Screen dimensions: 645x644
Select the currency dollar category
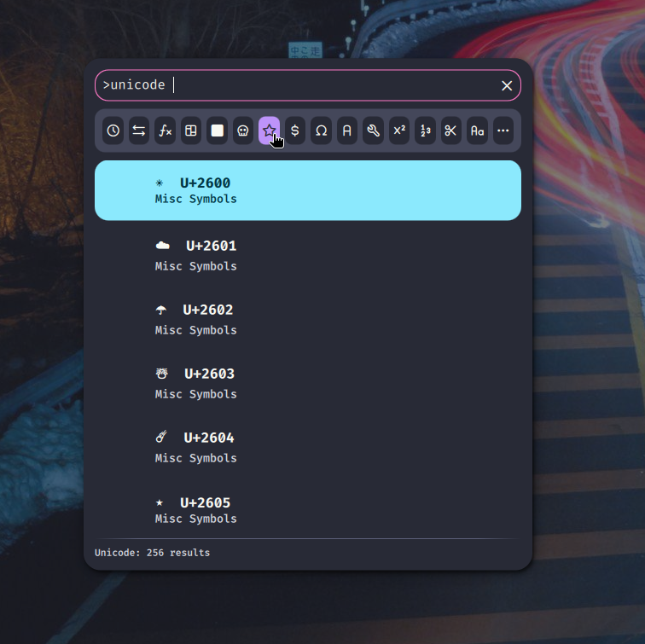295,131
